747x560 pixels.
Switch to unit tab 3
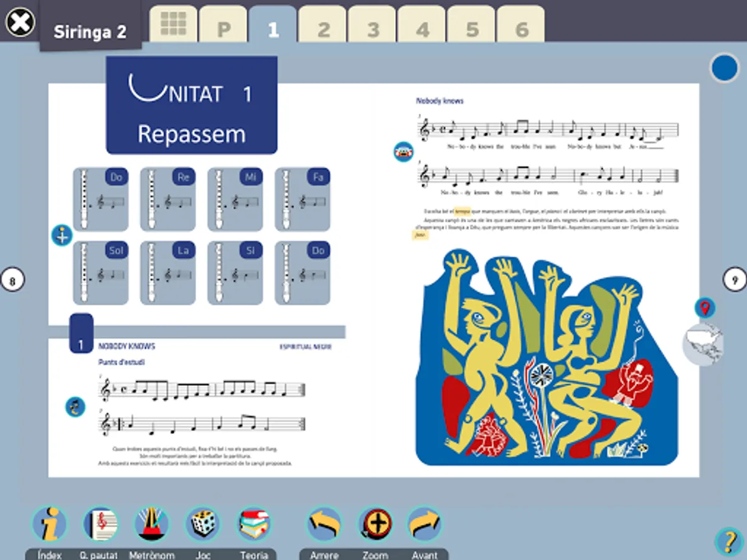click(x=372, y=24)
